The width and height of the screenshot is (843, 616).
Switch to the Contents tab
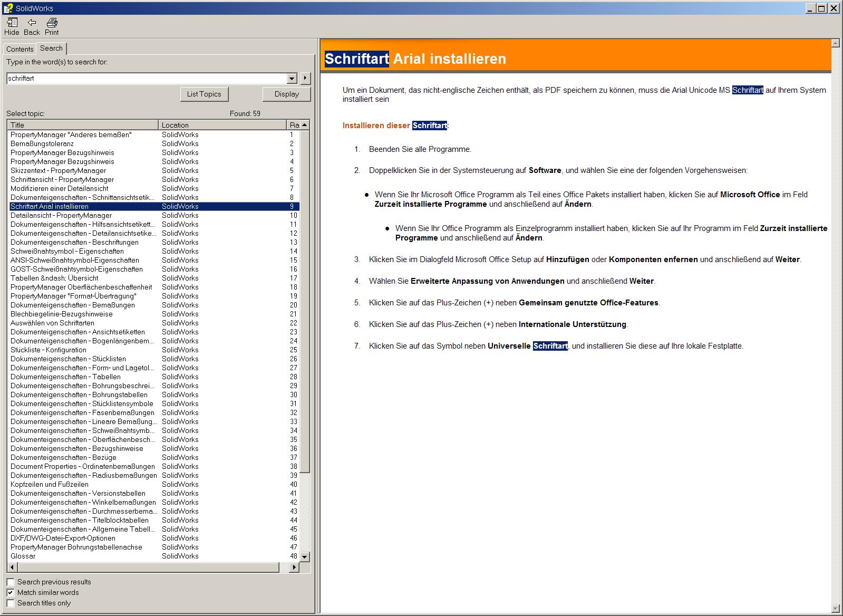point(20,49)
